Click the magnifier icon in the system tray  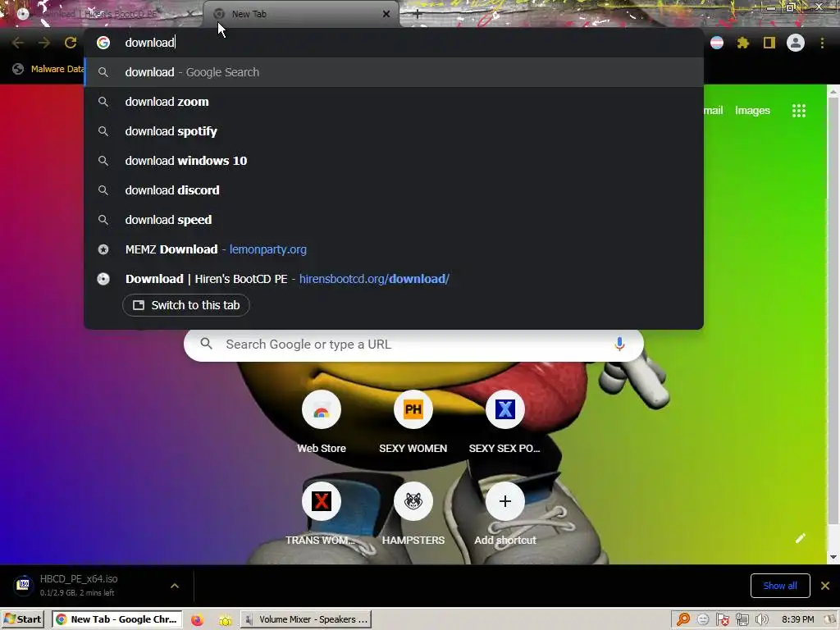coord(683,619)
